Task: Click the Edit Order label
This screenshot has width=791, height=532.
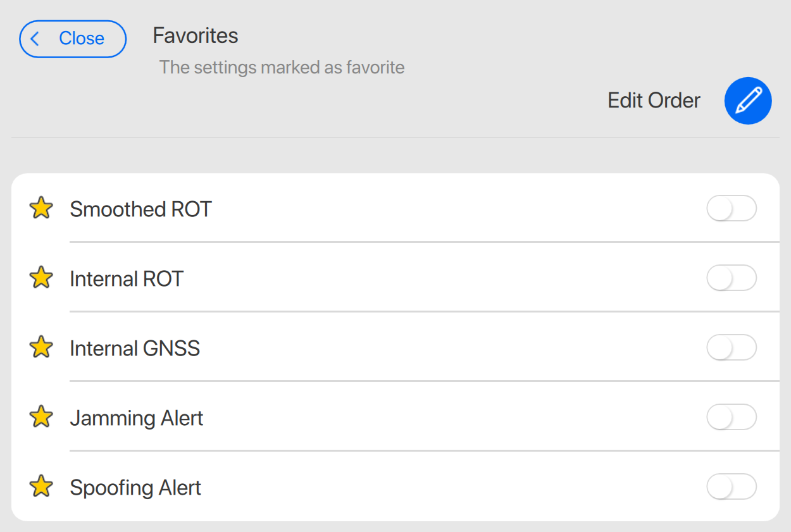Action: [654, 101]
